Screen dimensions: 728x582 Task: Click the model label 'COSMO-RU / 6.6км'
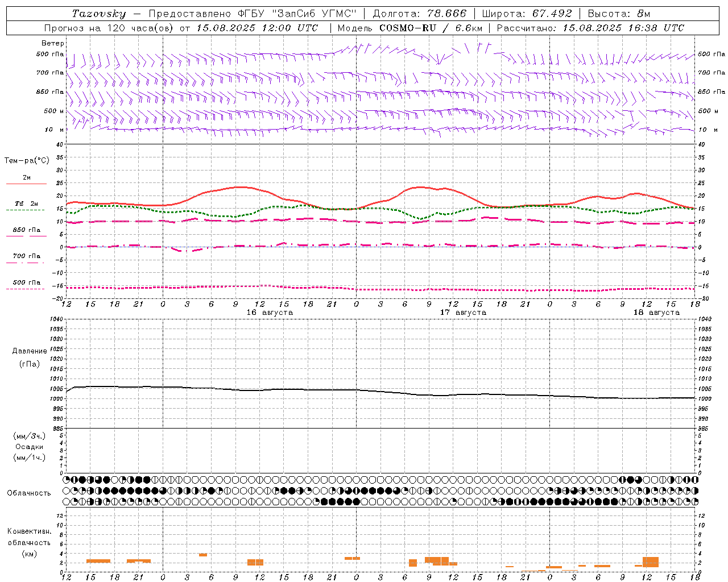point(431,28)
